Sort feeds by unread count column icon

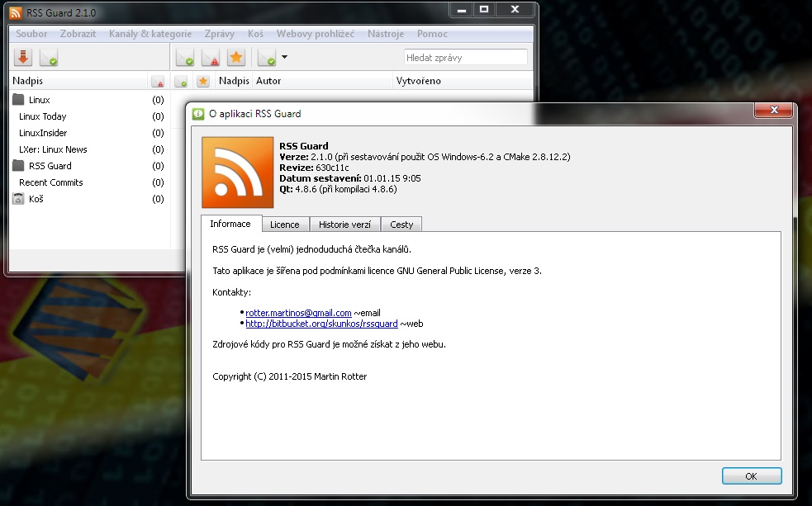157,81
